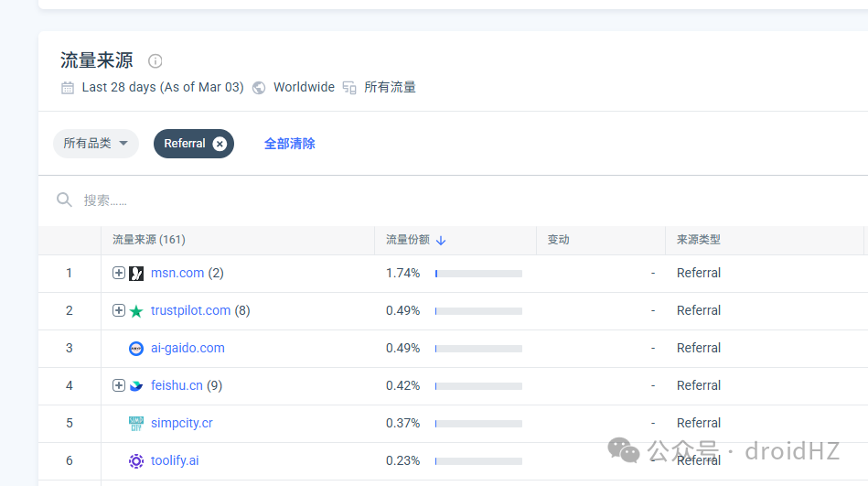Remove the Referral filter chip with X

point(220,144)
